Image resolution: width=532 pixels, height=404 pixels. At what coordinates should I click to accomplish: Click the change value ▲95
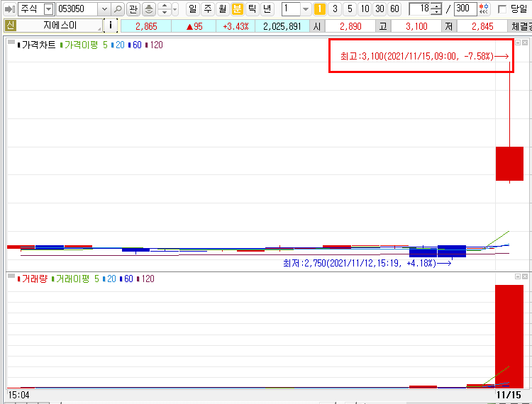pos(194,26)
